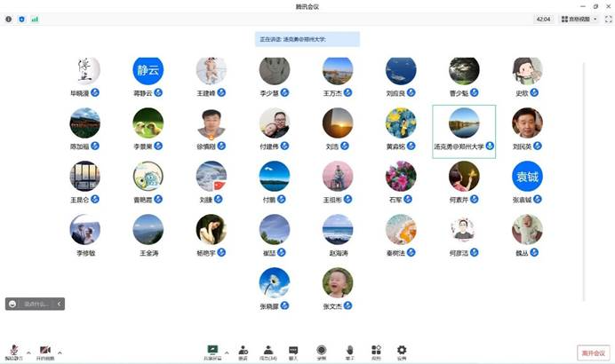615x364 pixels.
Task: Open screen share options arrow
Action: [x=227, y=352]
